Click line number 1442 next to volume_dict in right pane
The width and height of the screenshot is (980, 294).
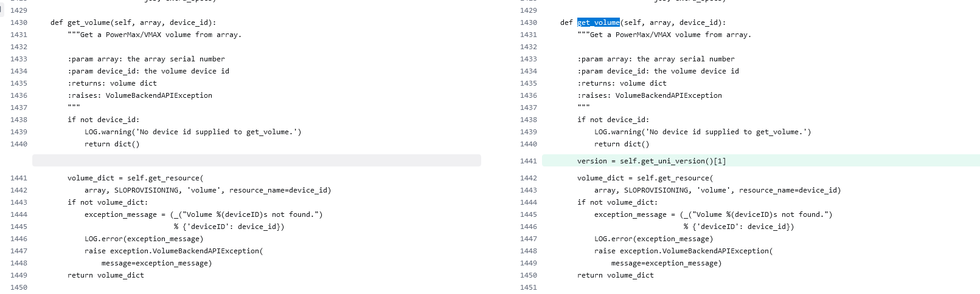point(529,178)
